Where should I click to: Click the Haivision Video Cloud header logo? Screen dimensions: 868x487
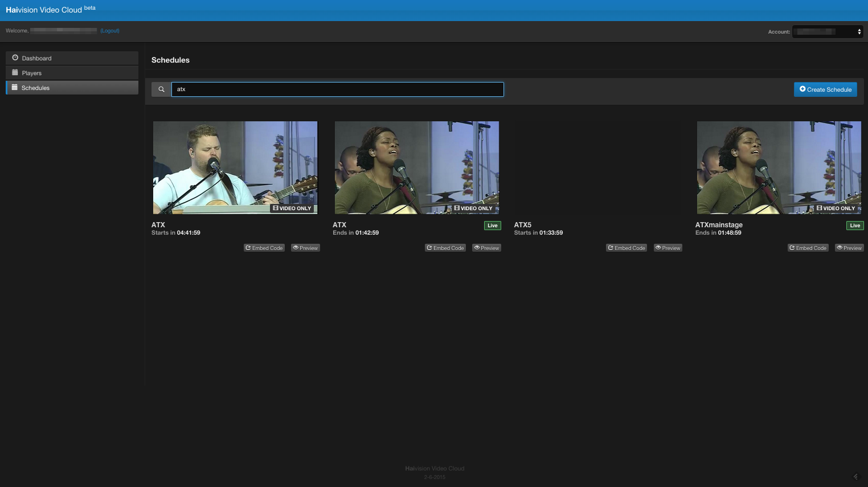(51, 10)
